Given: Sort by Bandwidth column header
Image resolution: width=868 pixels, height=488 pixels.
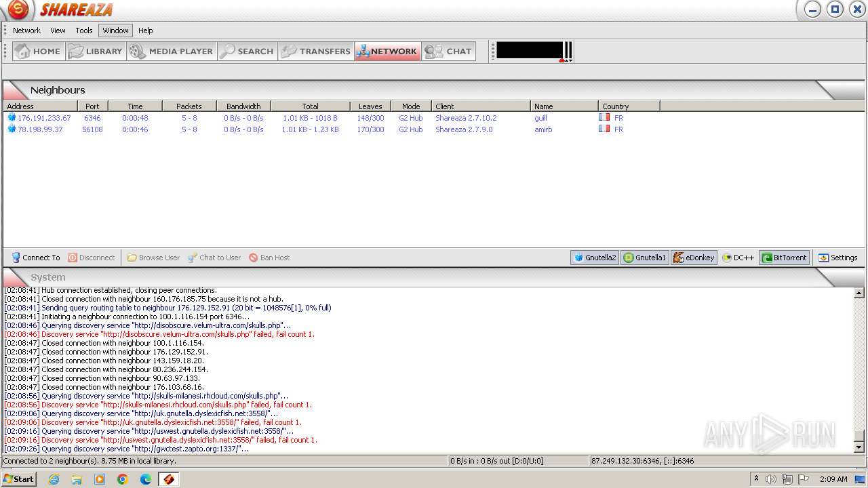Looking at the screenshot, I should (243, 106).
